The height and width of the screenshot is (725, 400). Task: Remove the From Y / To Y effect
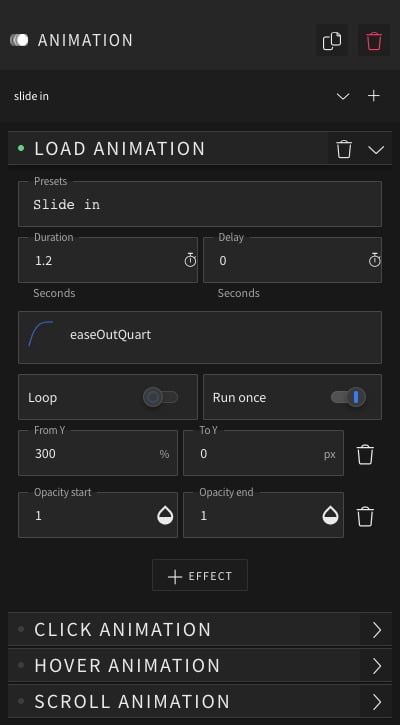coord(365,454)
